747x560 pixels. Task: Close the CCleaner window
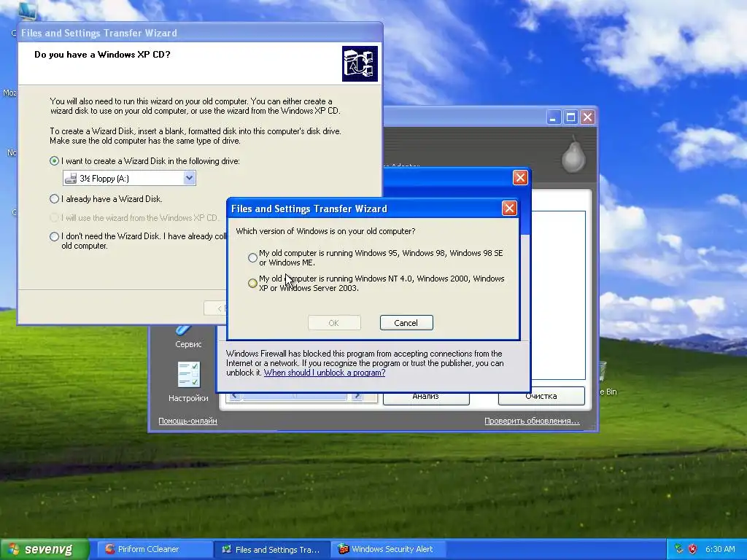[588, 117]
